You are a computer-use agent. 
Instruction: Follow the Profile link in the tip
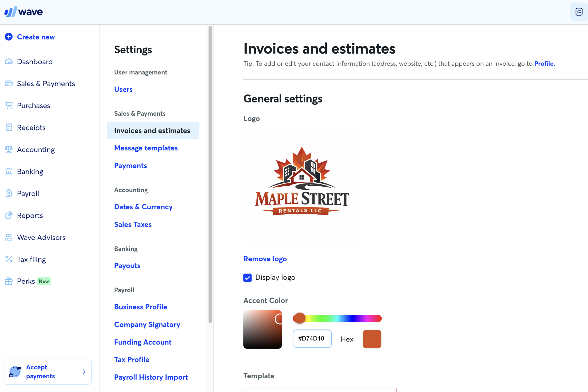tap(544, 63)
